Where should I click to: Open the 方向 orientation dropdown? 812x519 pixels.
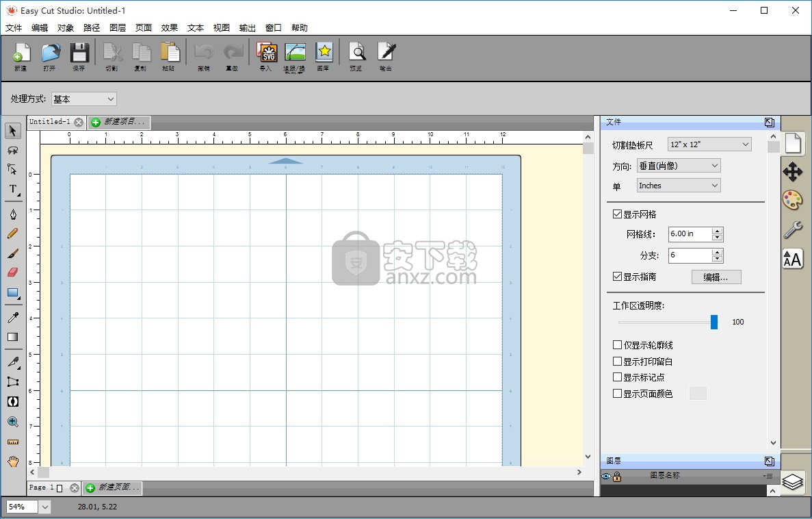coord(679,166)
